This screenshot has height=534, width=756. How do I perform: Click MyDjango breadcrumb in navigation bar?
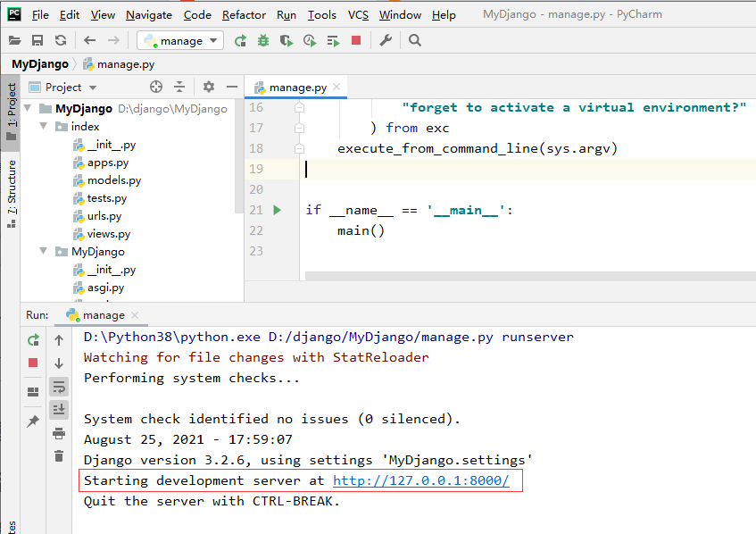[x=40, y=64]
